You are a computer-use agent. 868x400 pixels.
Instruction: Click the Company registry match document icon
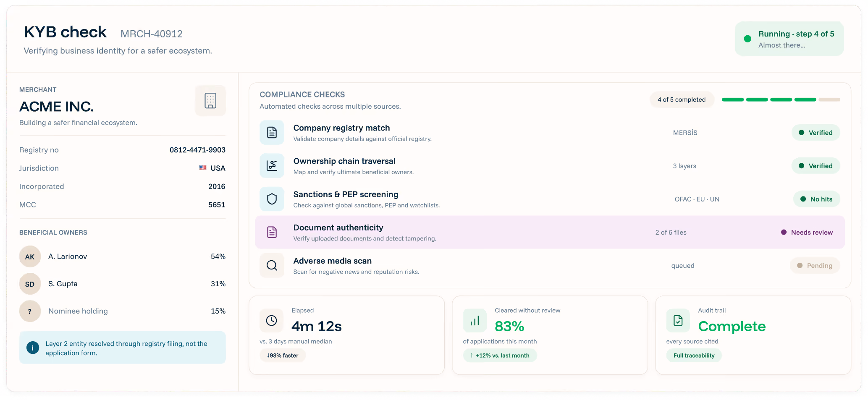tap(272, 133)
